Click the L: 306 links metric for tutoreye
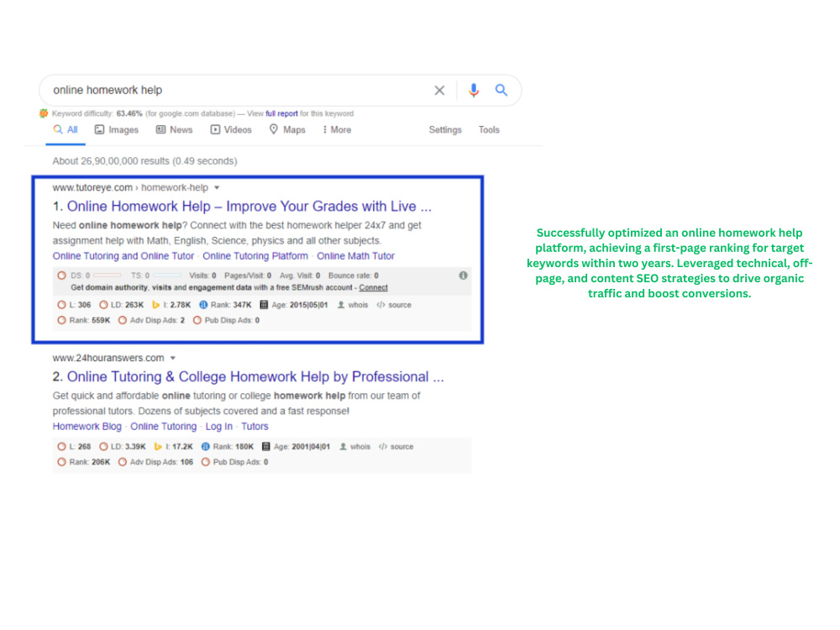840x630 pixels. 75,305
